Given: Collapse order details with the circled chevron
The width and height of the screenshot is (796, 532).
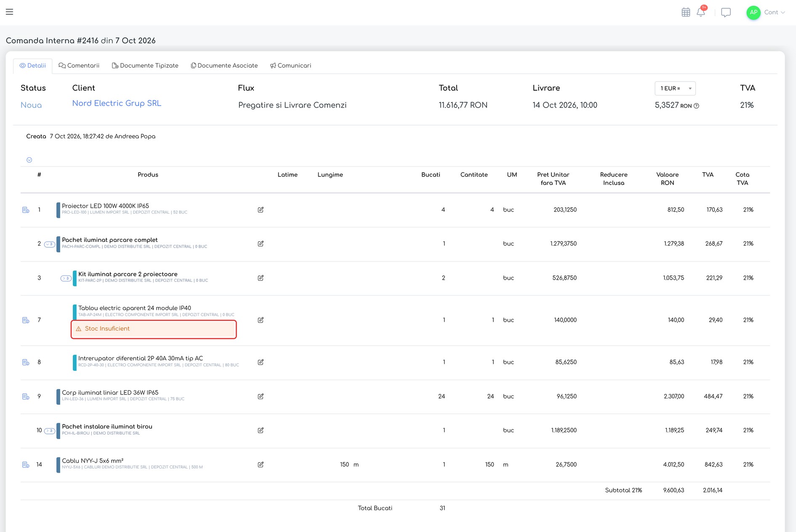Looking at the screenshot, I should 29,160.
